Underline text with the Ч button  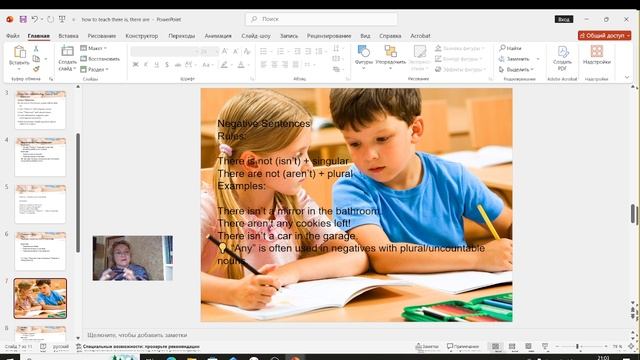coord(156,65)
